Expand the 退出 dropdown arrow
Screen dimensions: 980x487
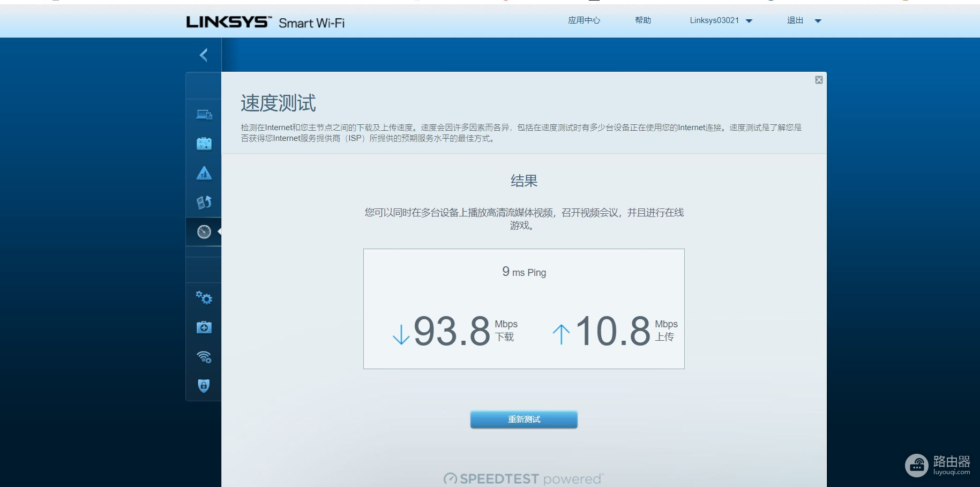pos(818,21)
